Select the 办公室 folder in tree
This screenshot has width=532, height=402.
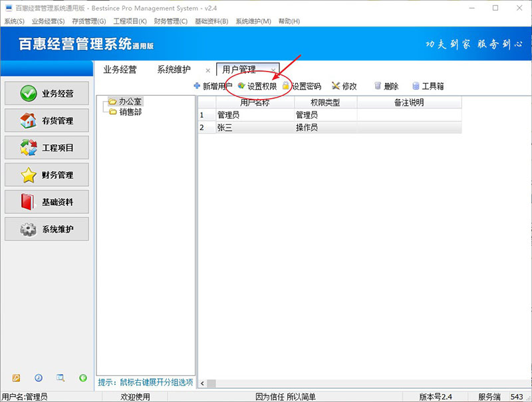(x=125, y=102)
